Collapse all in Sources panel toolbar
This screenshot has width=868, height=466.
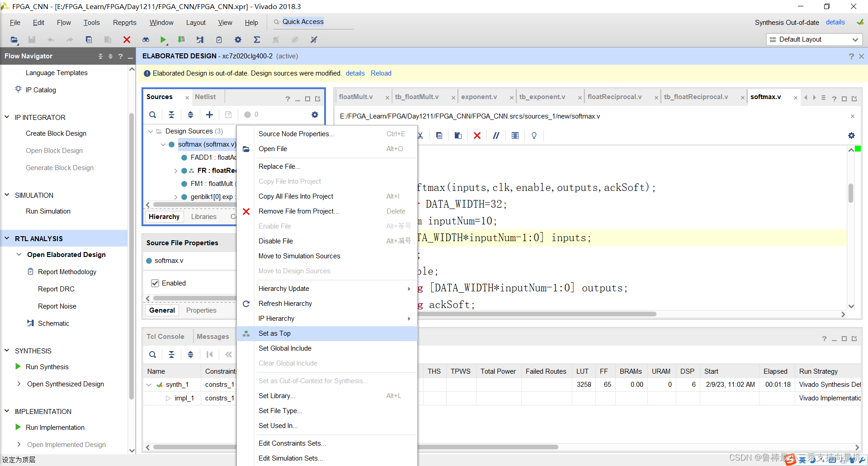[x=171, y=115]
